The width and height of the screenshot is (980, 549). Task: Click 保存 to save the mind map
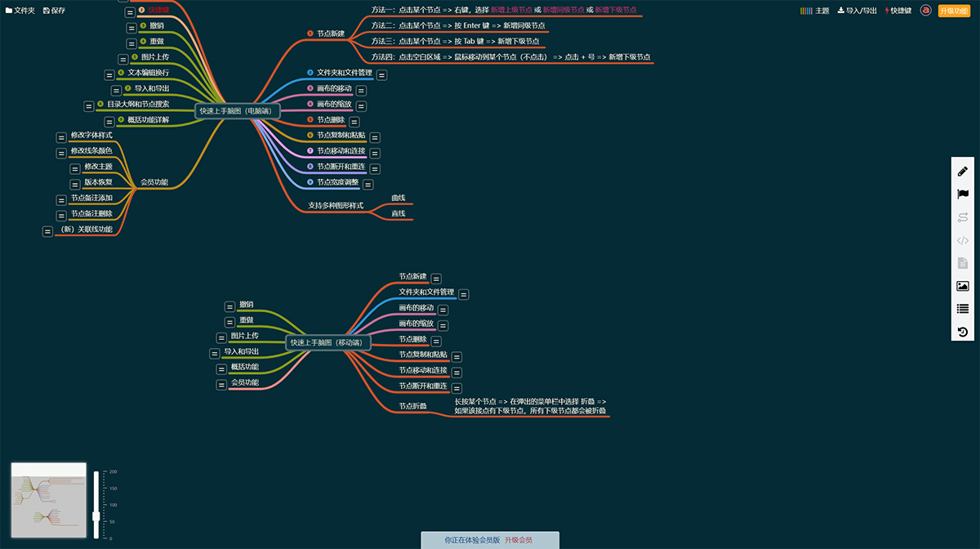tap(54, 11)
